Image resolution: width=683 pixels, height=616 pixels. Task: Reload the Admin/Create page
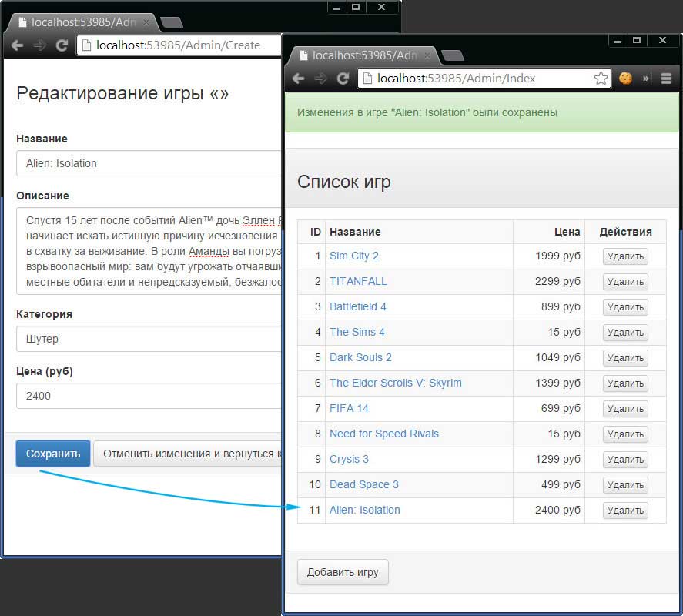62,45
